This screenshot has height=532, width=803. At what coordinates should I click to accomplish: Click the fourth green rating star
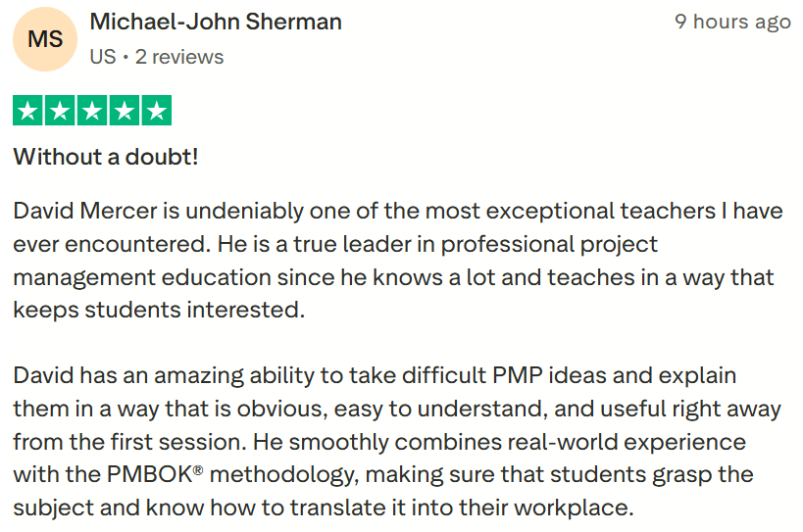(124, 111)
